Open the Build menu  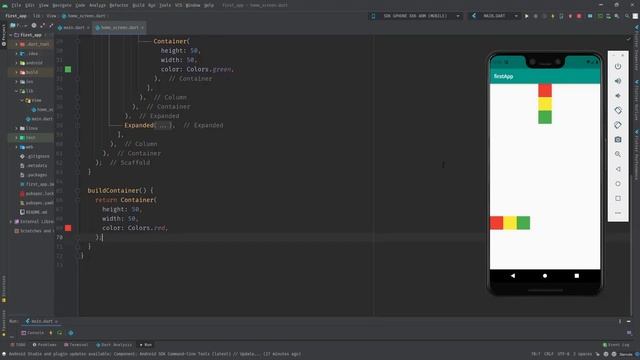pos(138,5)
